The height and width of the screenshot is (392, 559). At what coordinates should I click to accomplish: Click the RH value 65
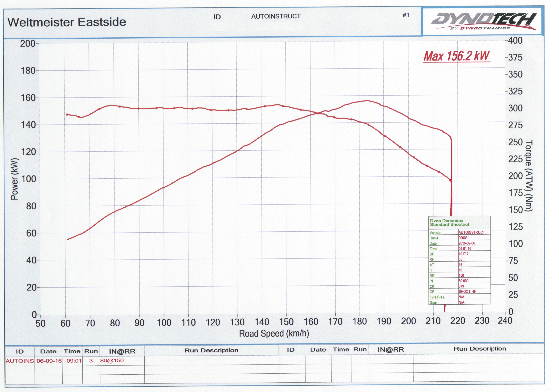click(460, 259)
